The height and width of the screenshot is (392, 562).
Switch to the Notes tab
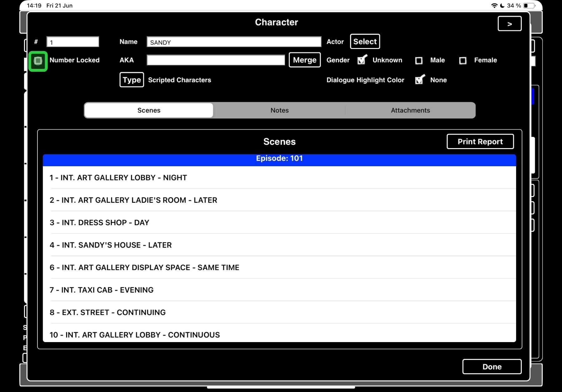click(279, 110)
